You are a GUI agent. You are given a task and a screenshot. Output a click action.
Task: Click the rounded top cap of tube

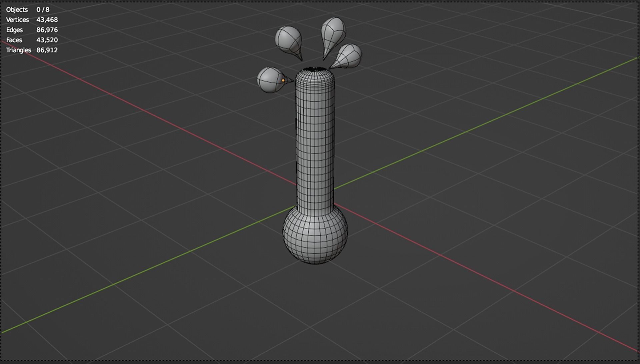(x=315, y=76)
